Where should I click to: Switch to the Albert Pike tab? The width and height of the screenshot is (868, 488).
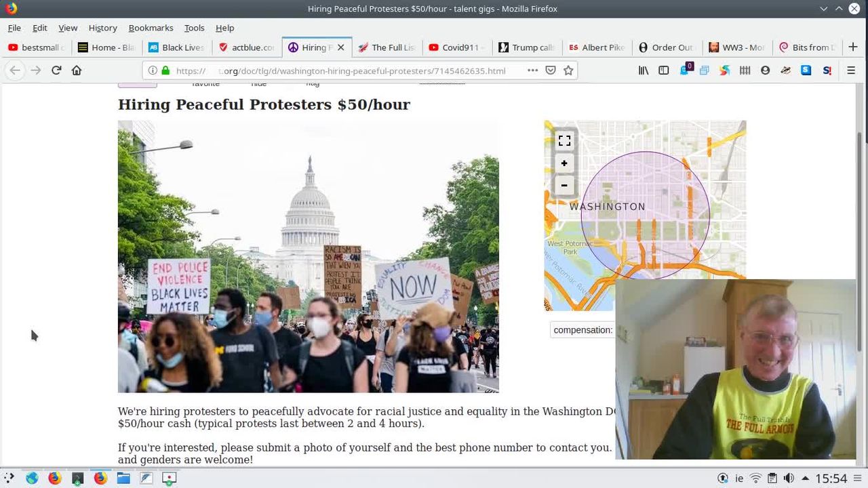(596, 47)
